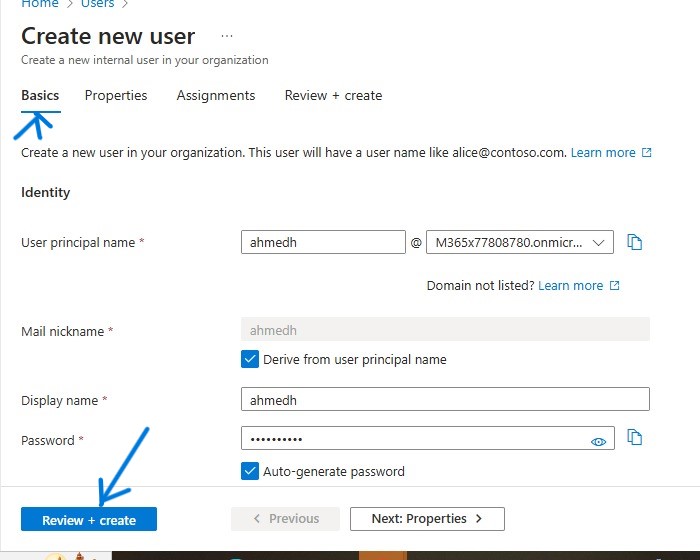The height and width of the screenshot is (560, 700).
Task: Go to Next: Properties
Action: 427,519
